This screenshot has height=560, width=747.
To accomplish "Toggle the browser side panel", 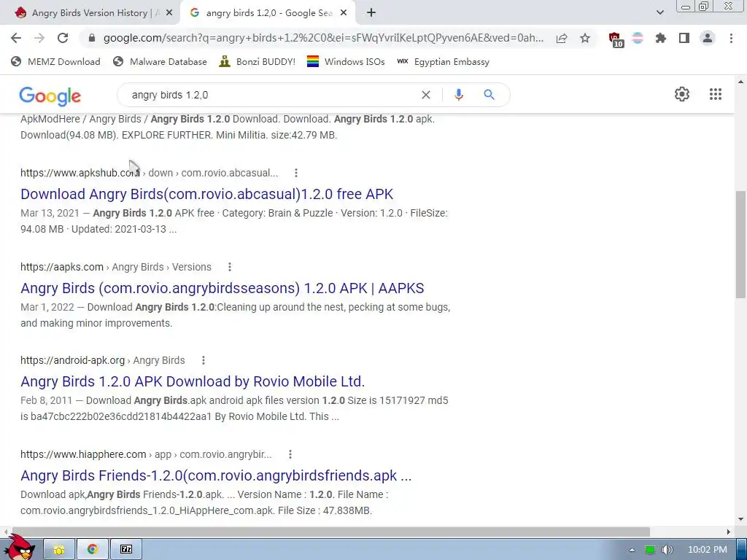I will [x=684, y=38].
